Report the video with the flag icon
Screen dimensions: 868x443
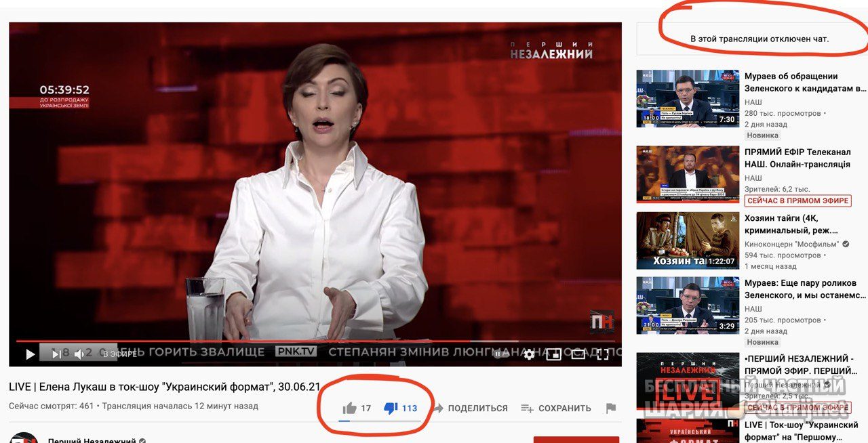coord(610,408)
